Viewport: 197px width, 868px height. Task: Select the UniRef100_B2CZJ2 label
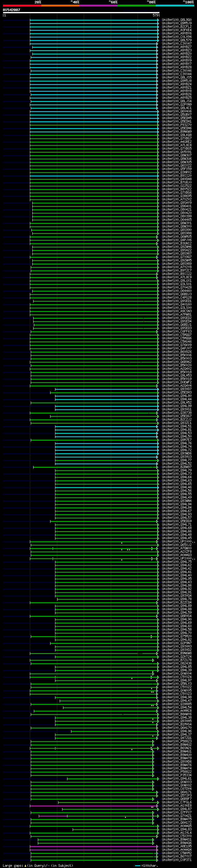[177, 419]
